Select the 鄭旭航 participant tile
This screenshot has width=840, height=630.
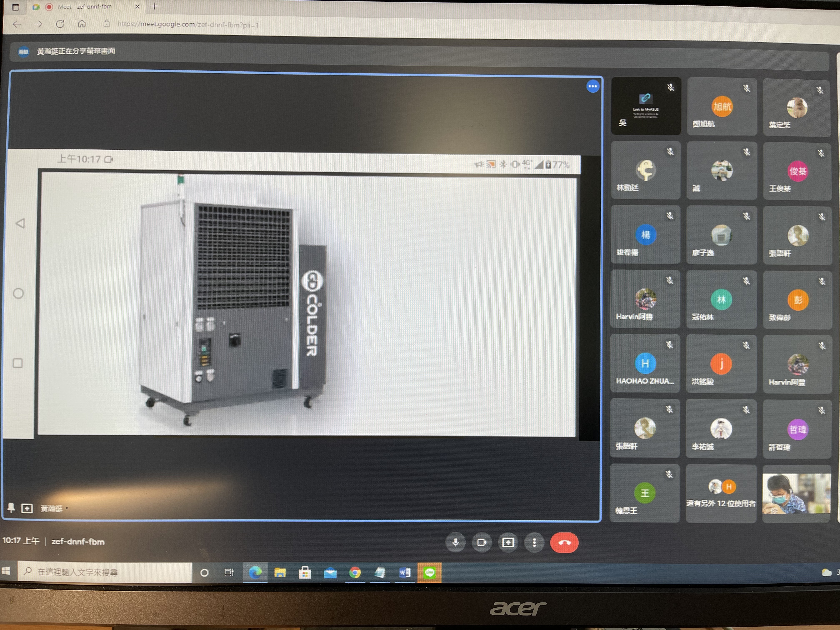[721, 107]
